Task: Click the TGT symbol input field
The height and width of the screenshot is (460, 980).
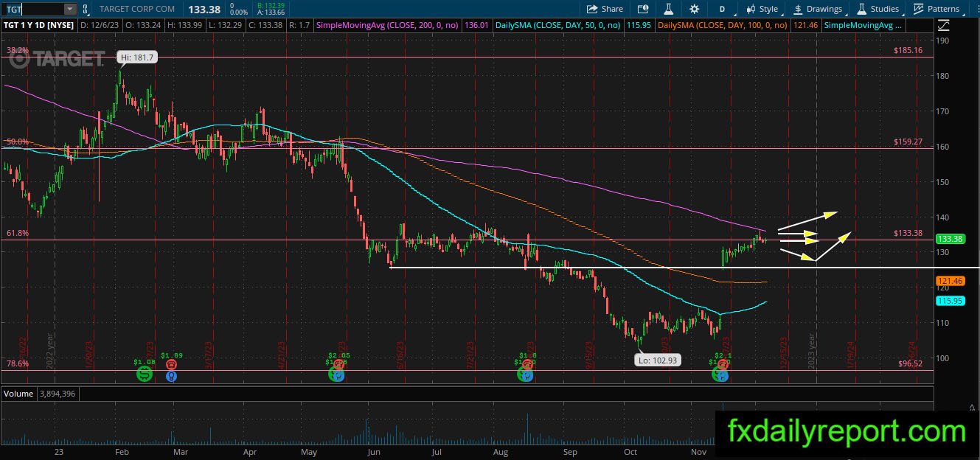Action: [32, 9]
